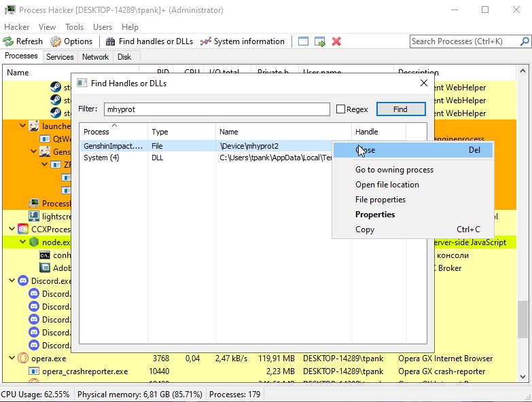
Task: Click Find handles or DLLs binoculars icon
Action: coord(110,41)
